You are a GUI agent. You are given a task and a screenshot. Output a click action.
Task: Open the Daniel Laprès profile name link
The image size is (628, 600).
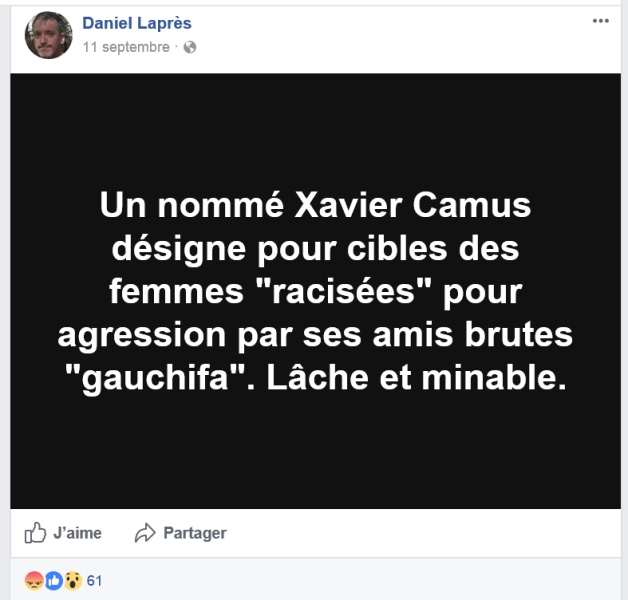(x=136, y=23)
